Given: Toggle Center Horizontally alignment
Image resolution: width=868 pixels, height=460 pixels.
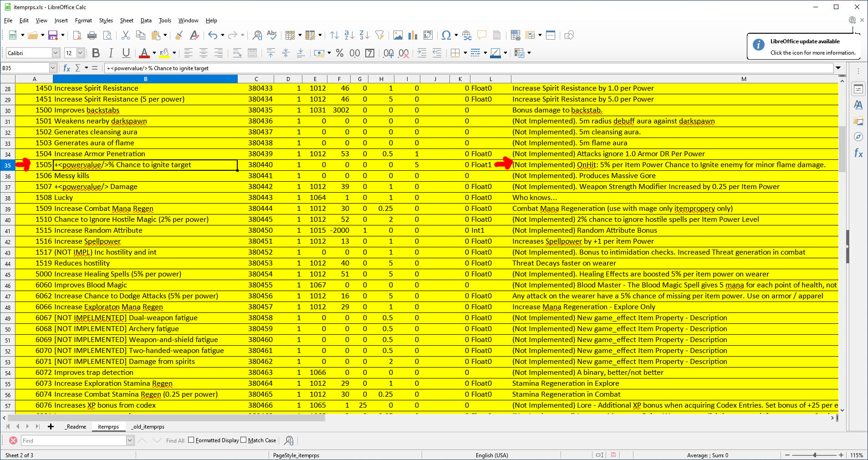Looking at the screenshot, I should pyautogui.click(x=204, y=53).
